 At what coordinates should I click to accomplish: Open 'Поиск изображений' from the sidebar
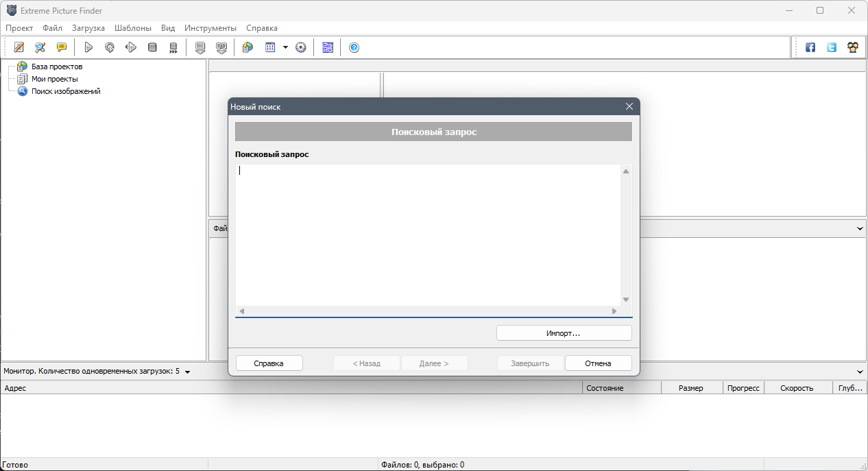coord(64,90)
